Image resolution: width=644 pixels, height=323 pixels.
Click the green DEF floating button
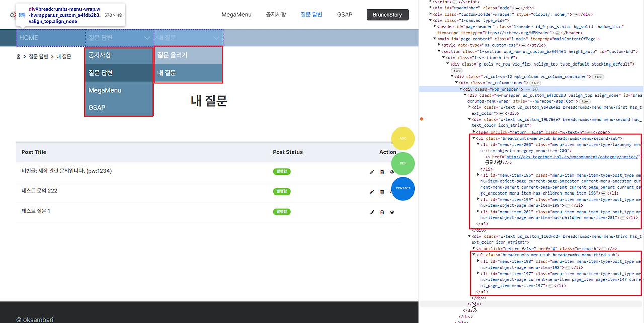(x=403, y=164)
